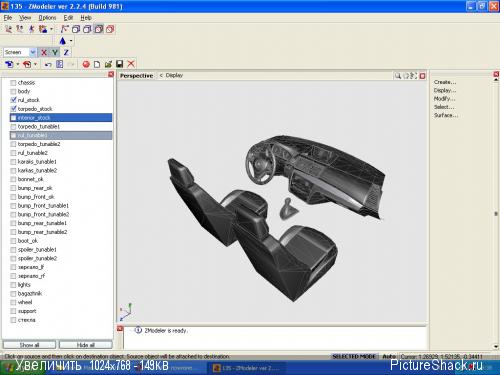Open the Options menu

[x=47, y=18]
